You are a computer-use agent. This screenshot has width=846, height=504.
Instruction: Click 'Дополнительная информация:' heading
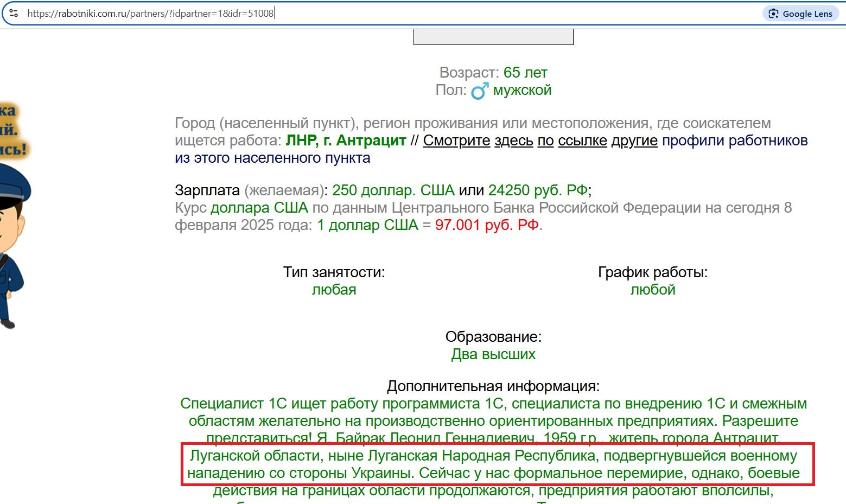point(493,386)
